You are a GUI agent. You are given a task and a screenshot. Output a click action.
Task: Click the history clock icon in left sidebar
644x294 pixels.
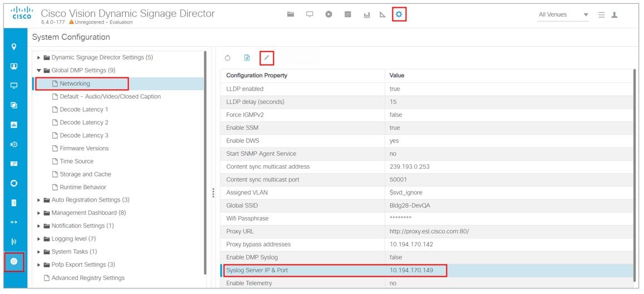(14, 144)
